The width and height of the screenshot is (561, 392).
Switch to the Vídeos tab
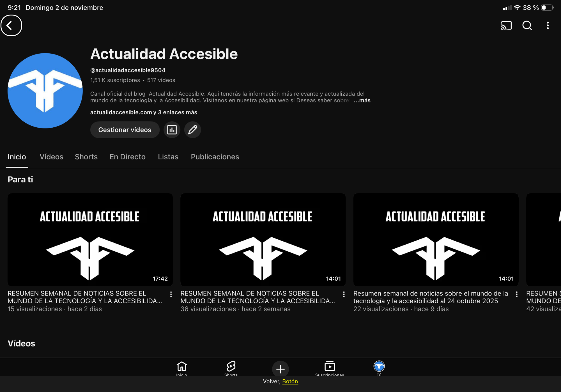(51, 157)
